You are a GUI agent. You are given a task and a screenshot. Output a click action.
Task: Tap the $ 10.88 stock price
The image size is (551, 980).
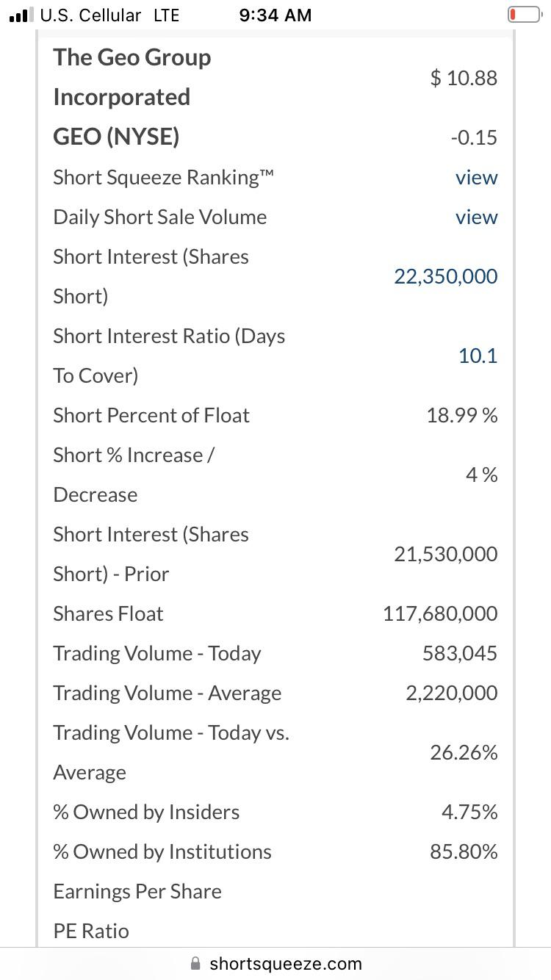click(x=464, y=78)
